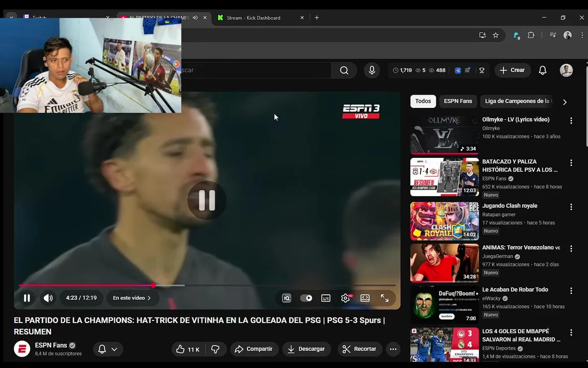The width and height of the screenshot is (588, 368).
Task: Open the ESPN Fans channel avatar
Action: point(22,349)
